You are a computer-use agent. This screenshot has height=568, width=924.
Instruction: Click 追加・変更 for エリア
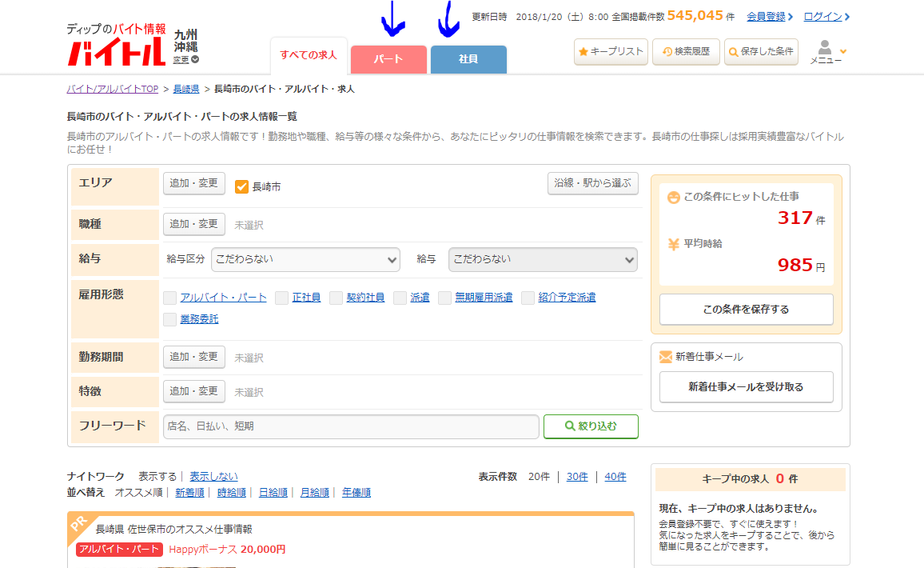pos(194,183)
